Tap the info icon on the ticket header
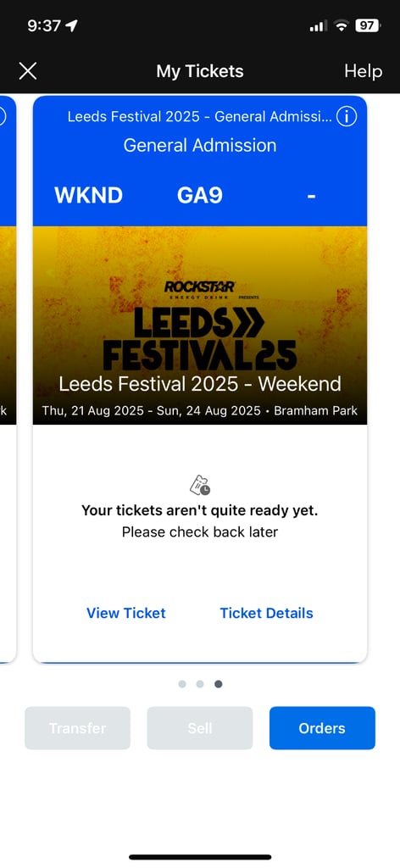Image resolution: width=400 pixels, height=868 pixels. [347, 117]
